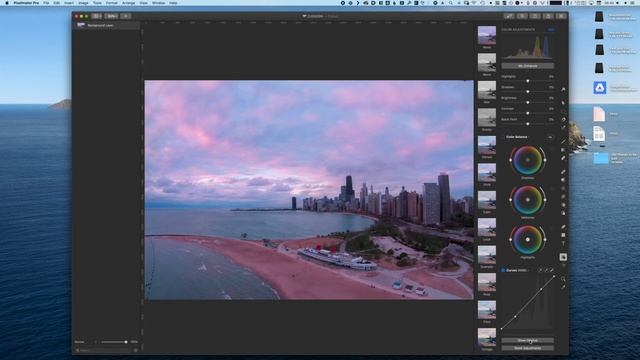Open the View menu
The image size is (640, 360).
click(144, 3)
